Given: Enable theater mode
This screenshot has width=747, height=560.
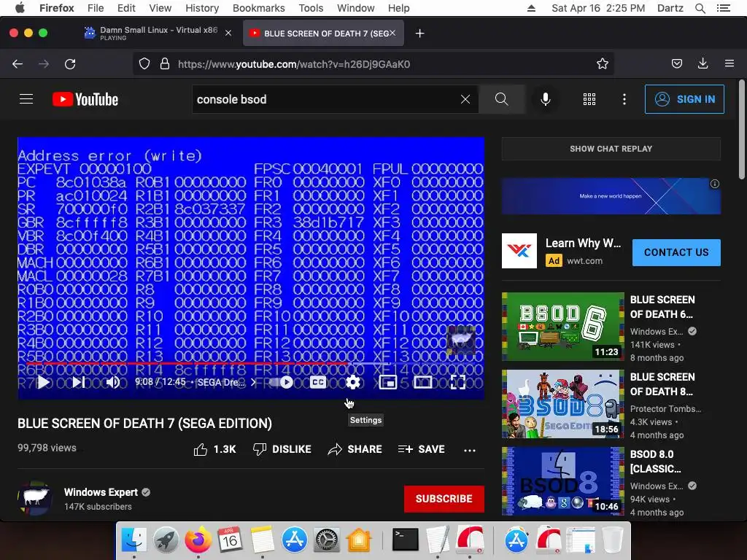Looking at the screenshot, I should (x=422, y=382).
